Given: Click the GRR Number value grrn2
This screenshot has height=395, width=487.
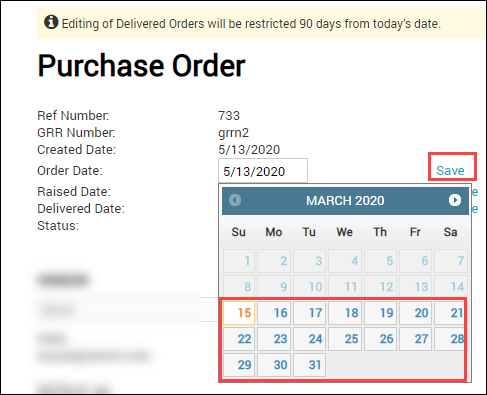Looking at the screenshot, I should click(x=234, y=133).
